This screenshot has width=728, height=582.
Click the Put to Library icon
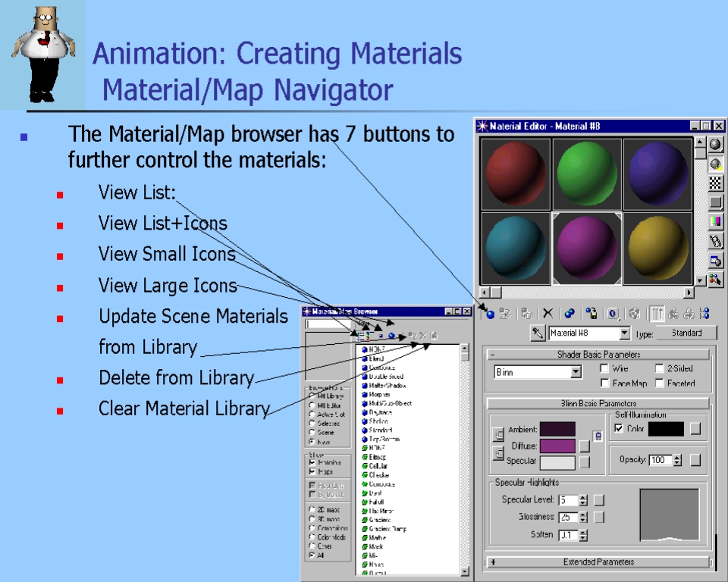[x=592, y=313]
